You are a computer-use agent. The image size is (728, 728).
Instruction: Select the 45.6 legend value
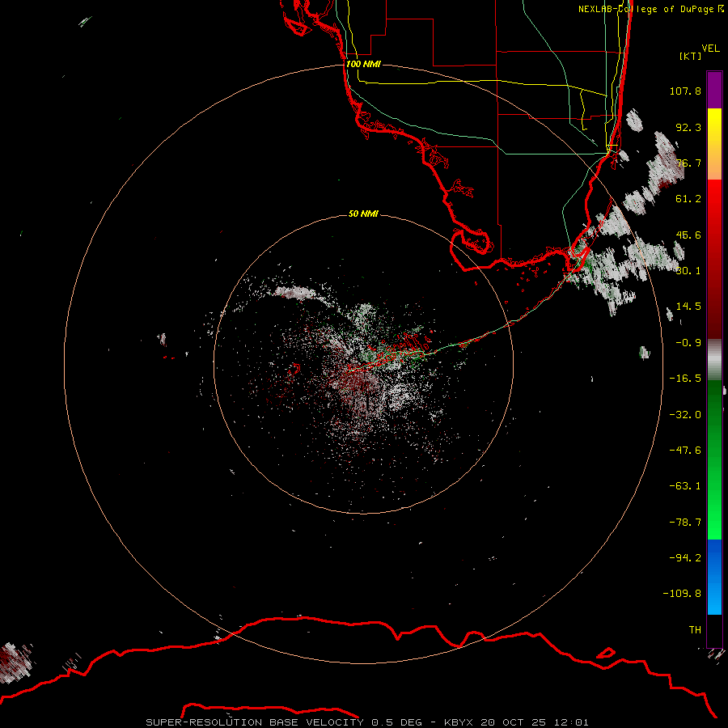(688, 235)
